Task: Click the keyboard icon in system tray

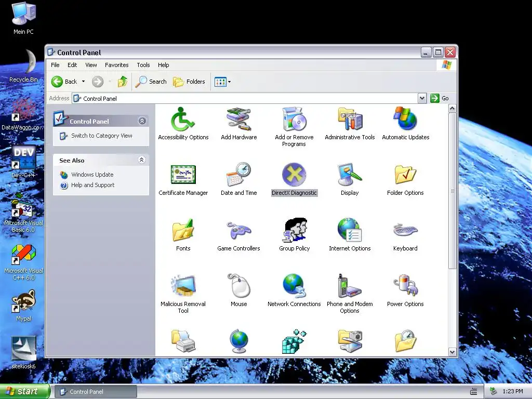Action: (x=474, y=392)
